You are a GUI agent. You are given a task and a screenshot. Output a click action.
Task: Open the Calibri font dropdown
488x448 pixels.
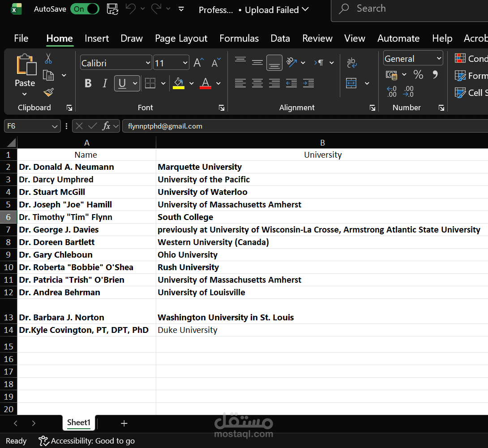(148, 62)
